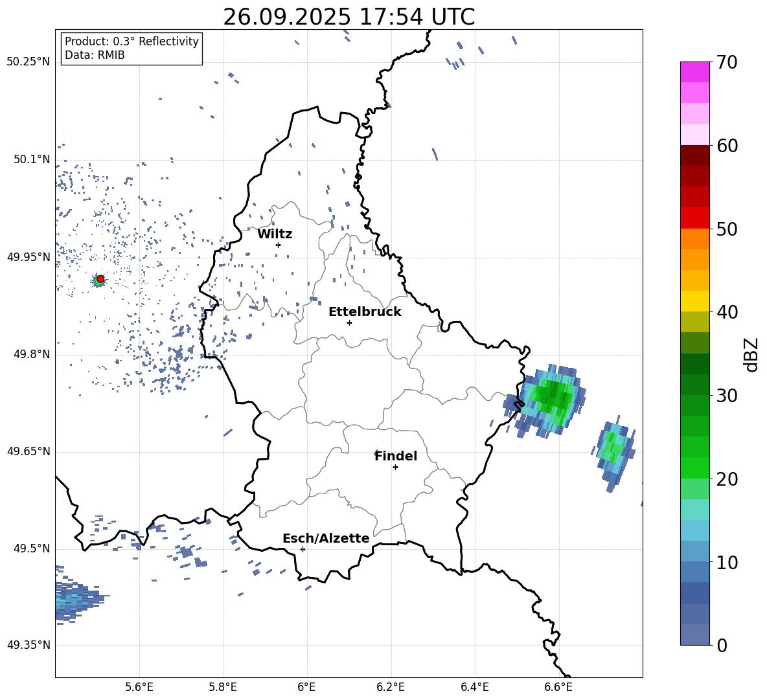
Task: Click the colorbar tick label 10
Action: [727, 562]
